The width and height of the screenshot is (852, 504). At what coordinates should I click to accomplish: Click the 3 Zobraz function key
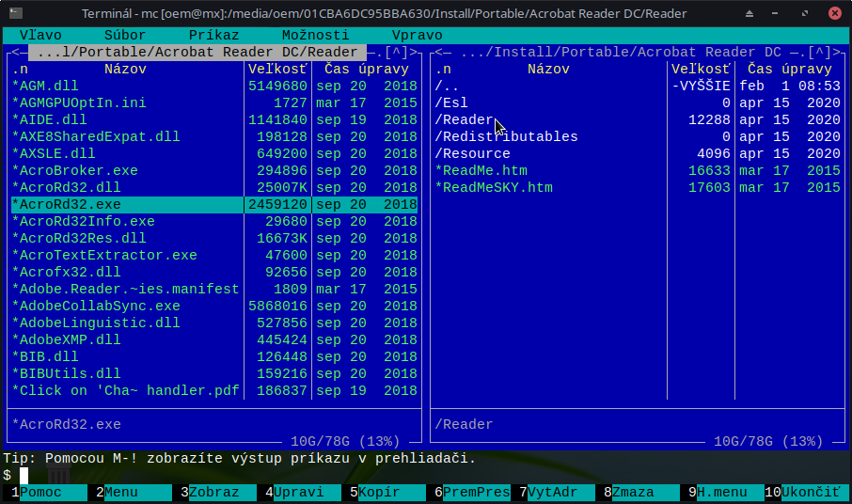pos(214,493)
